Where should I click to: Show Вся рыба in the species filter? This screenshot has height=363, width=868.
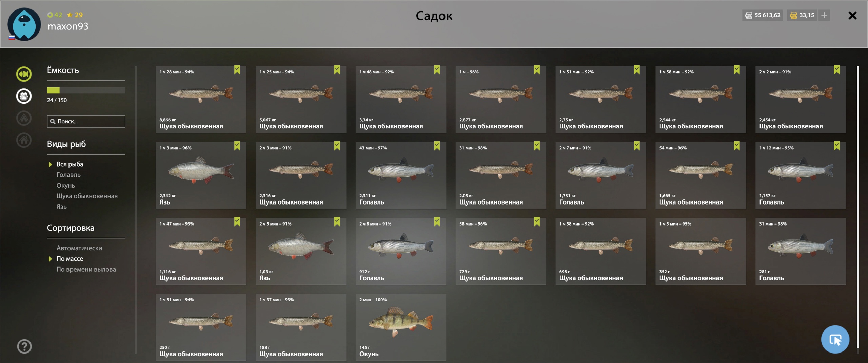coord(70,164)
